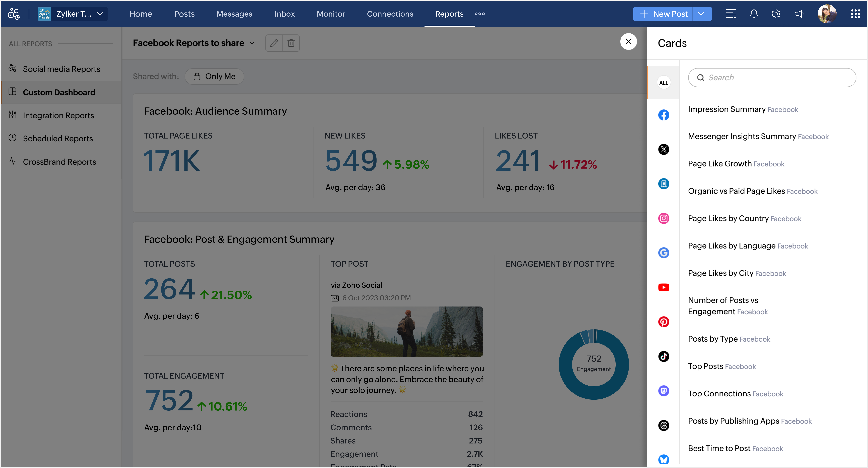Filter cards by the Mastodon icon
Viewport: 868px width, 468px height.
pyautogui.click(x=663, y=391)
